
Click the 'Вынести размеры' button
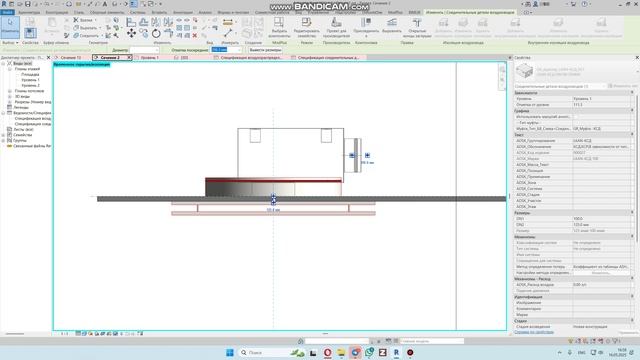[265, 50]
